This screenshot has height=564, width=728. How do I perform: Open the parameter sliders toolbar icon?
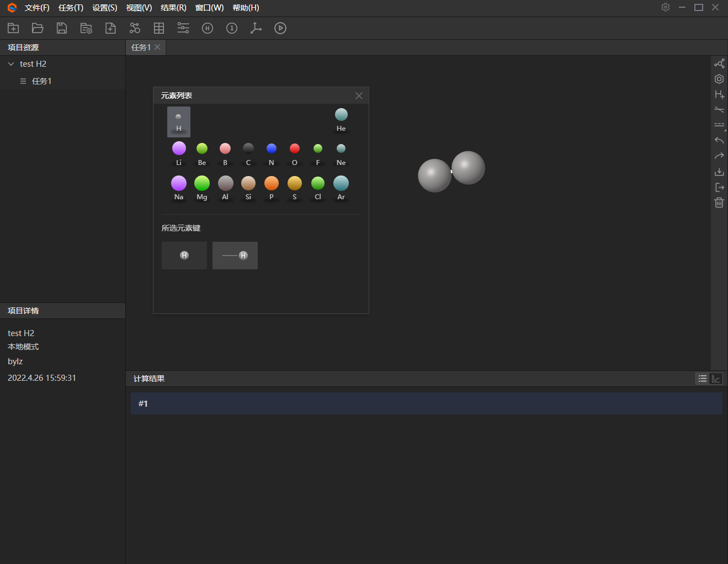click(183, 28)
